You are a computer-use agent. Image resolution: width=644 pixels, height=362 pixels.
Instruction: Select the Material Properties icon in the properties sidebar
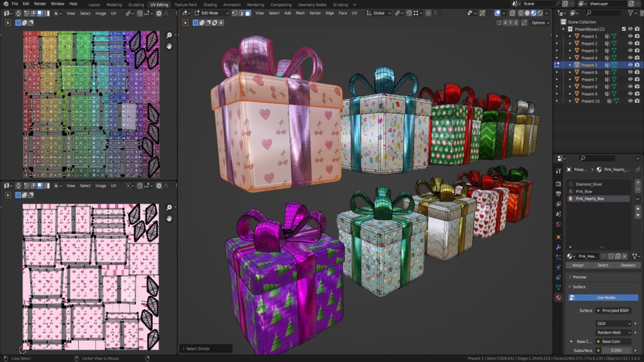tap(558, 297)
